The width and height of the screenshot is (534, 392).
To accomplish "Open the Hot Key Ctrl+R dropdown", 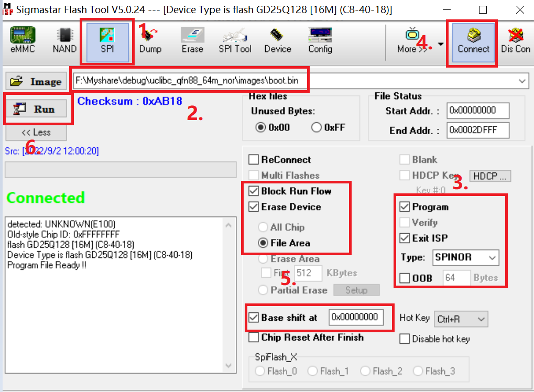I will pos(461,319).
